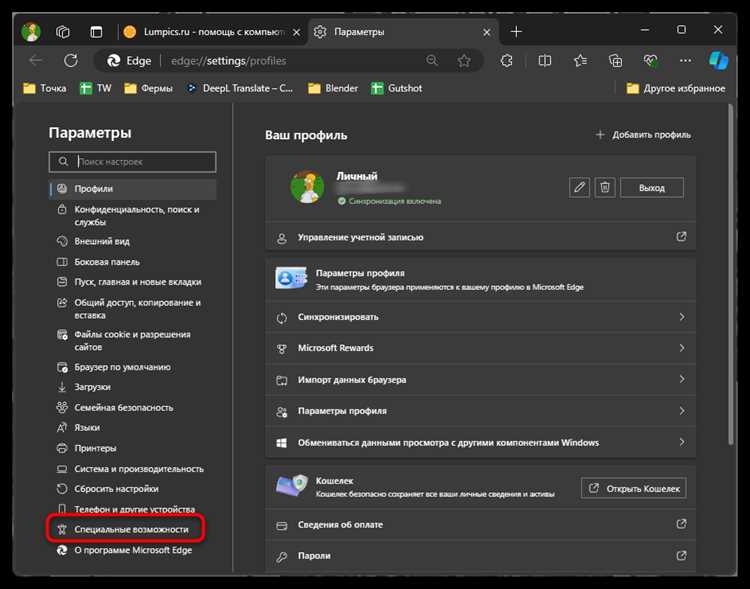Open Загрузки settings section

[x=132, y=387]
